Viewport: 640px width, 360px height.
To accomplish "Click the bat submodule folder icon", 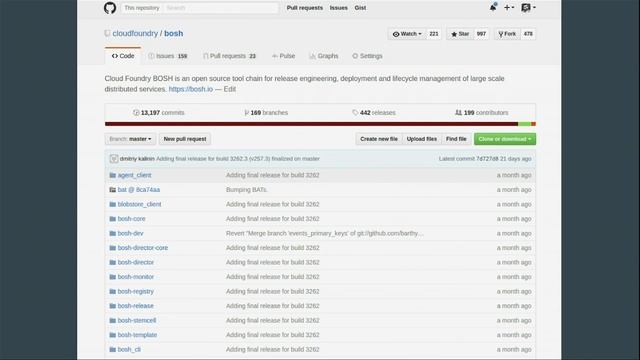I will [113, 190].
